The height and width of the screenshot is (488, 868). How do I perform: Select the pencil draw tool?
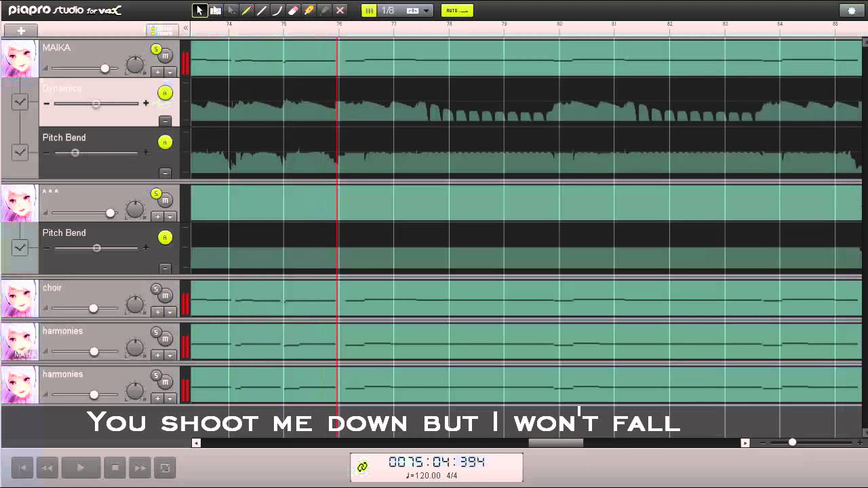tap(247, 10)
